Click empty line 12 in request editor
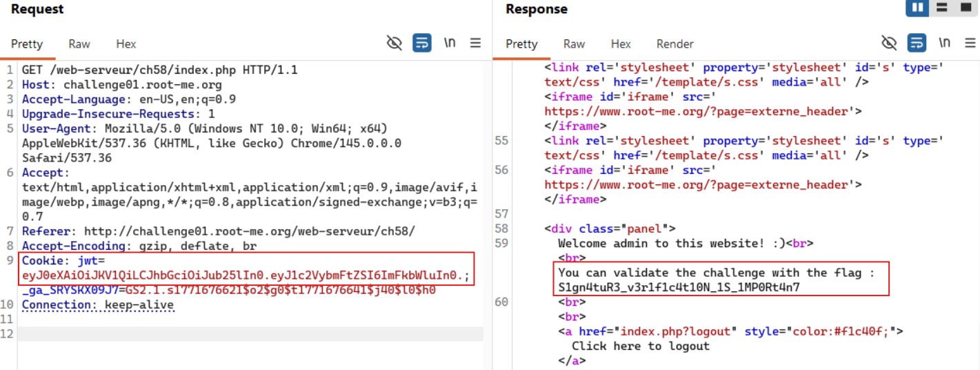This screenshot has height=370, width=980. pyautogui.click(x=248, y=334)
